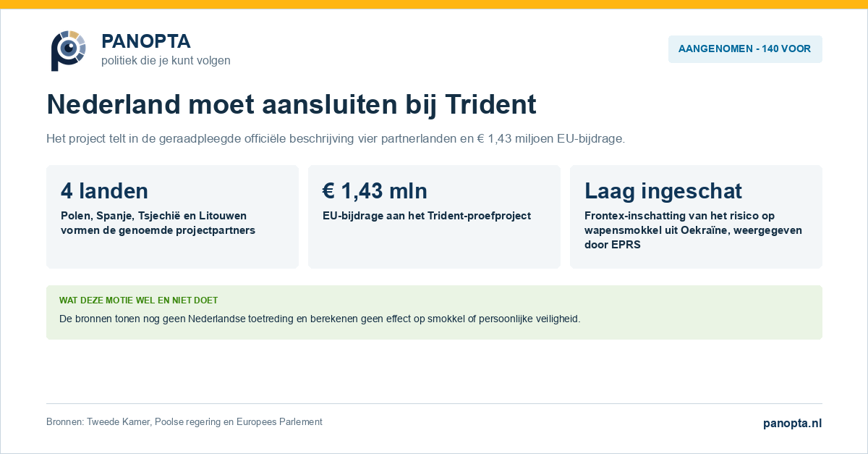Screen dimensions: 868x454
Task: Click the 'Bronnen' source line in the footer
Action: 184,422
